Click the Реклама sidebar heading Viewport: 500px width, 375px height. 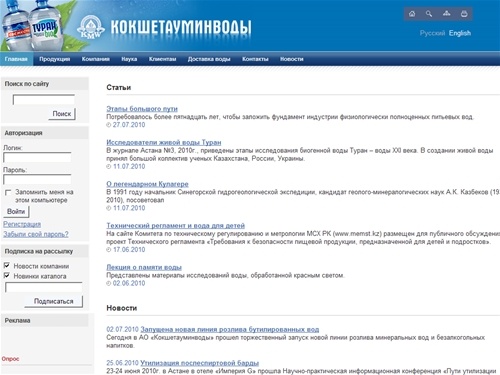(x=17, y=320)
